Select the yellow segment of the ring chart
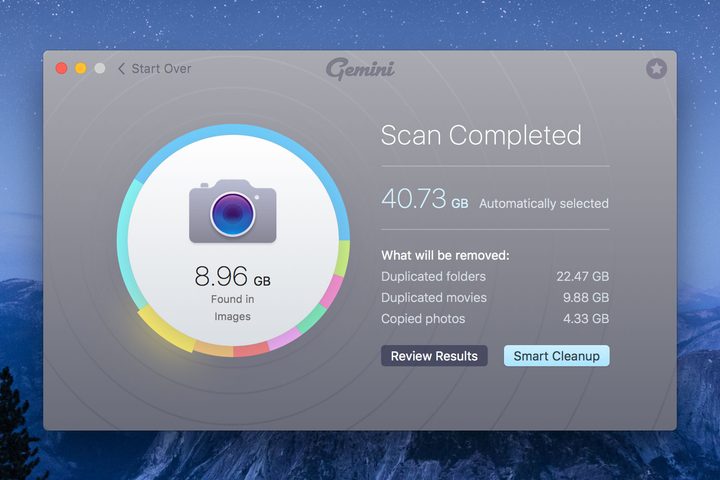The height and width of the screenshot is (480, 720). coord(166,329)
